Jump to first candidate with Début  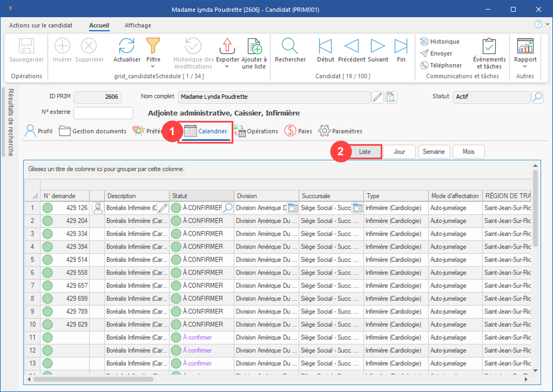point(325,46)
